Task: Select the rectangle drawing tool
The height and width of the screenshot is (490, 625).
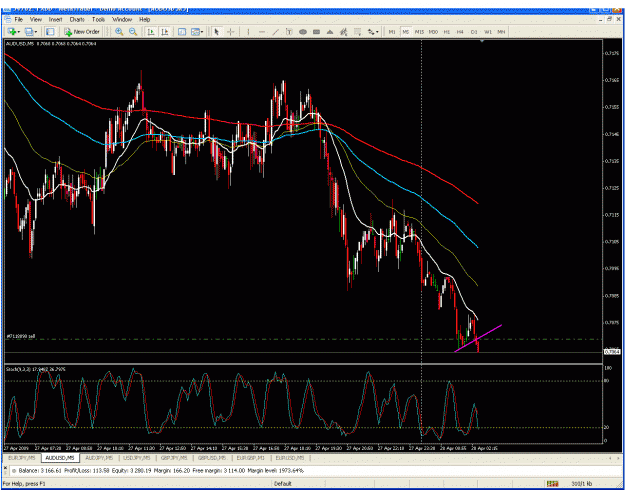Action: (x=316, y=32)
